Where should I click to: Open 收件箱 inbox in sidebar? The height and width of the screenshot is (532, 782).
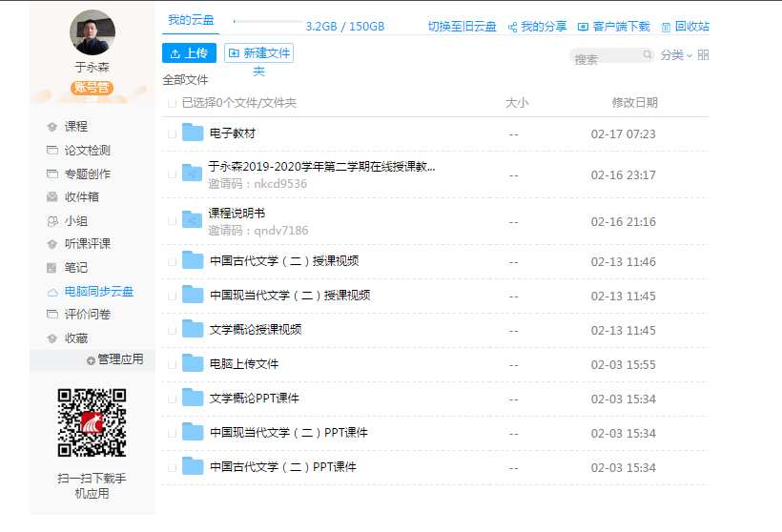pyautogui.click(x=81, y=197)
